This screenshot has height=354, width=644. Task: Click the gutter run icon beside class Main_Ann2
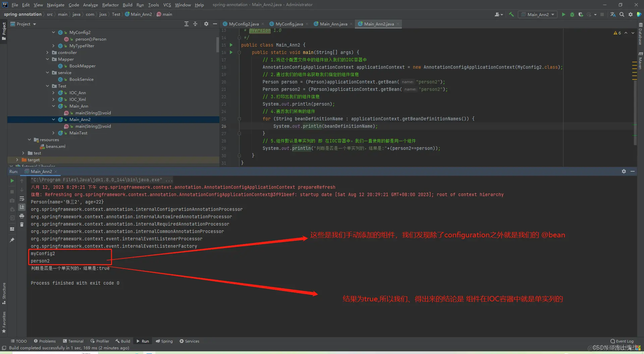point(231,45)
